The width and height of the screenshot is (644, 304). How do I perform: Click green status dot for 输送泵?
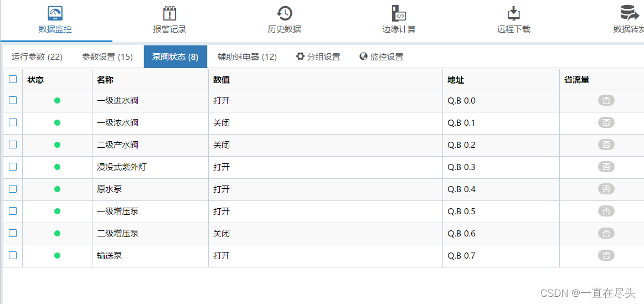coord(58,256)
